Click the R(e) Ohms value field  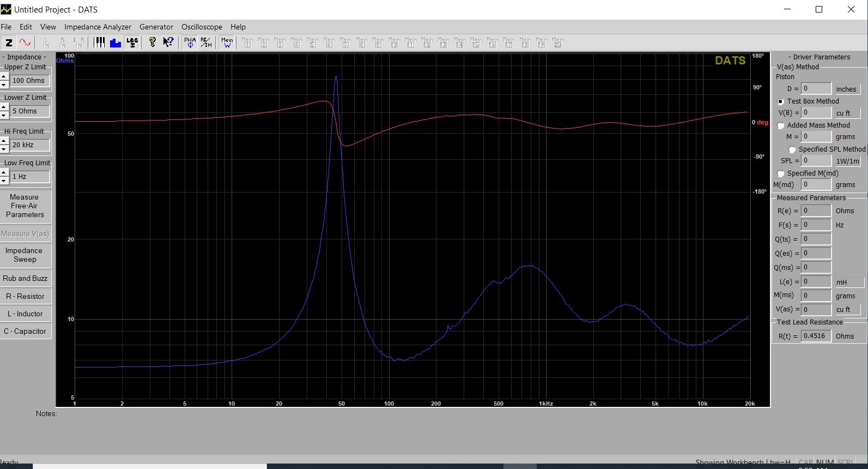[x=816, y=211]
